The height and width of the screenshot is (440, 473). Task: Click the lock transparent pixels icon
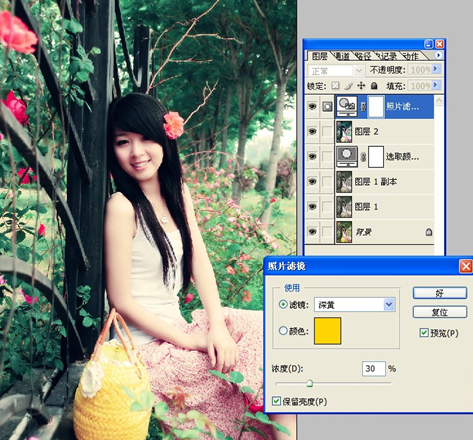tap(335, 86)
